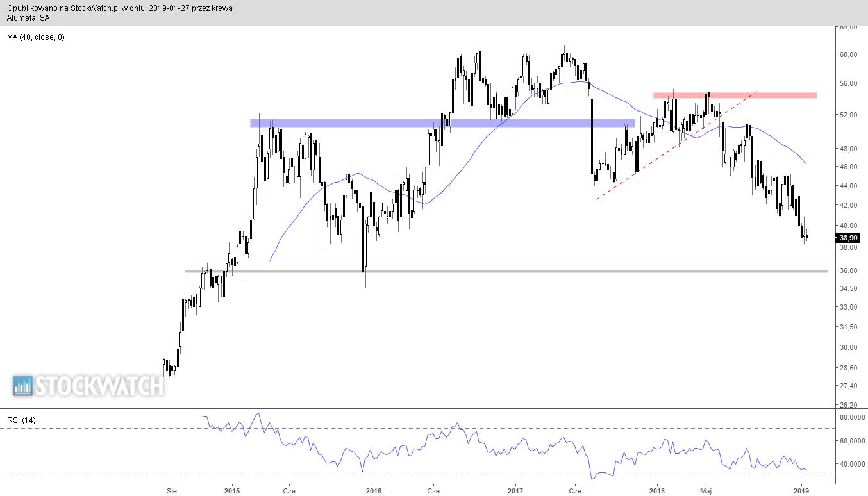
Task: Click the 40,00 price axis label
Action: tap(848, 226)
